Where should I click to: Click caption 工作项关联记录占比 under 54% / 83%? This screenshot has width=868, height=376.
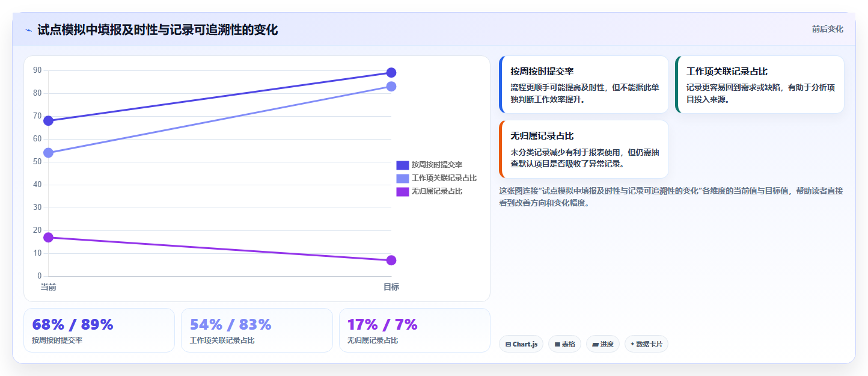(222, 341)
